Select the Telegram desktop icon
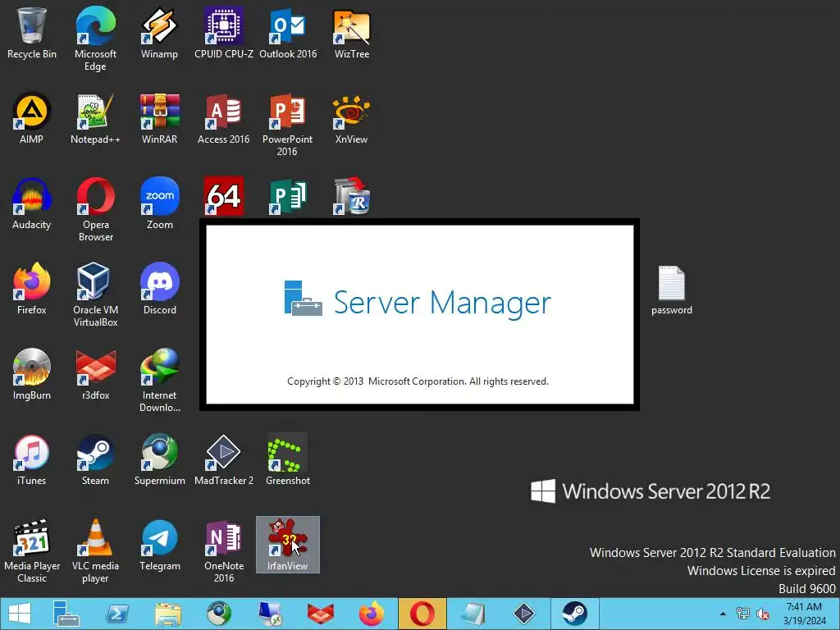Image resolution: width=840 pixels, height=630 pixels. click(160, 546)
